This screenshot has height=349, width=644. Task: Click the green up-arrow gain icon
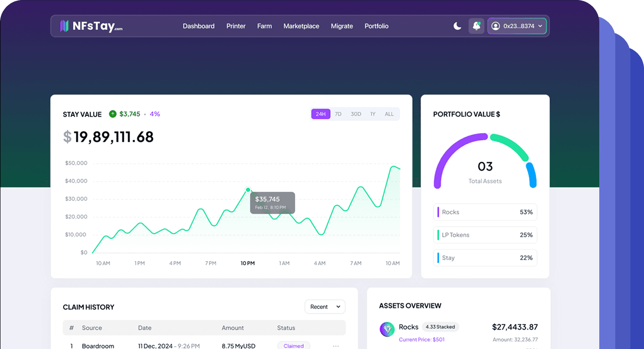pos(113,114)
